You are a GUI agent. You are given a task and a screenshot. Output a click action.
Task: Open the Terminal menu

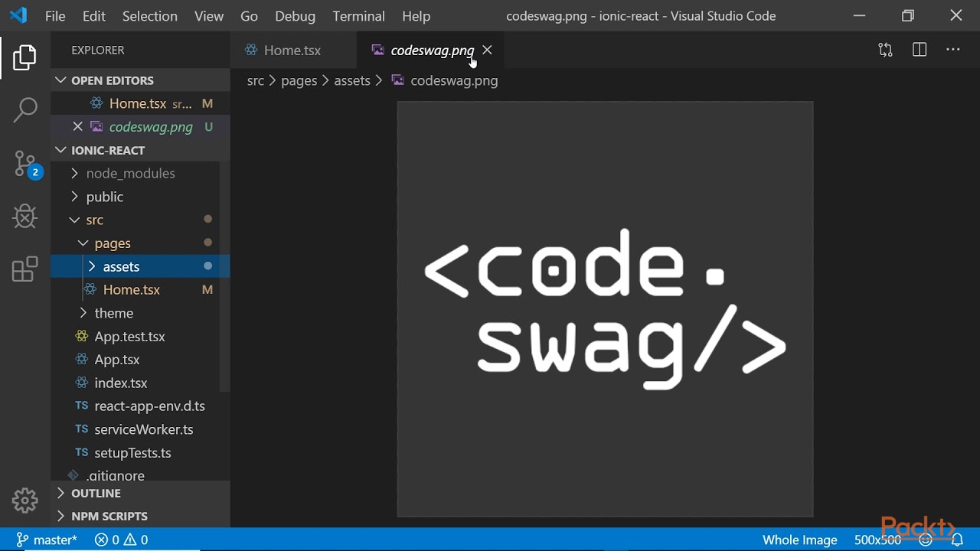coord(359,16)
